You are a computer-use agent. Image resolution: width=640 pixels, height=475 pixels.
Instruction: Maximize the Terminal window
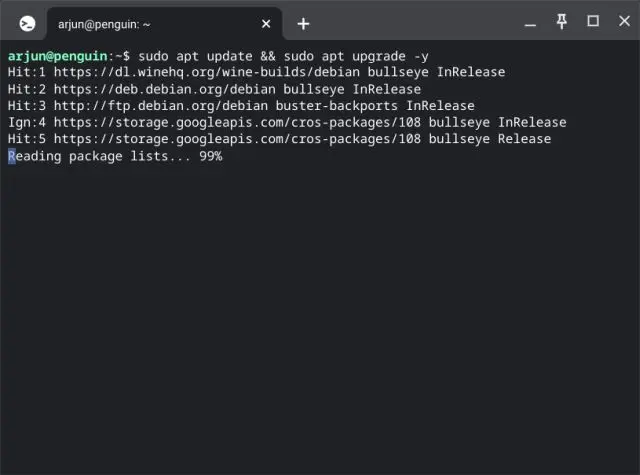592,21
